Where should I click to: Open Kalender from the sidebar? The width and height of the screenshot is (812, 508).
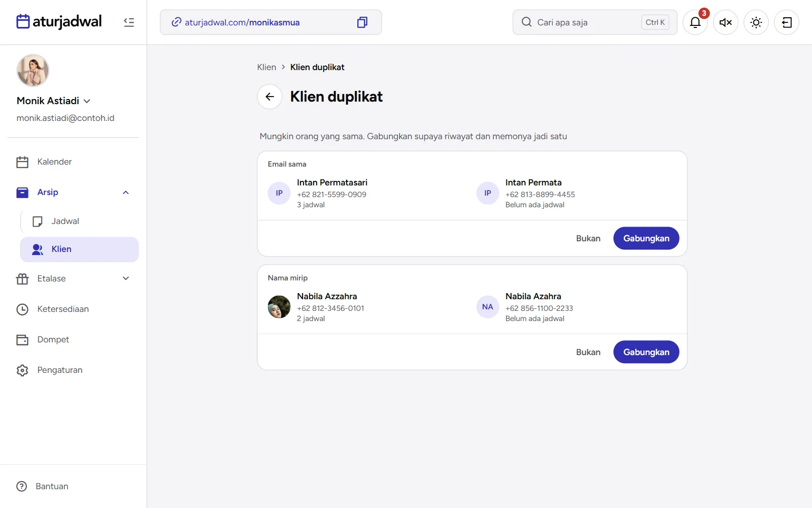click(x=74, y=162)
